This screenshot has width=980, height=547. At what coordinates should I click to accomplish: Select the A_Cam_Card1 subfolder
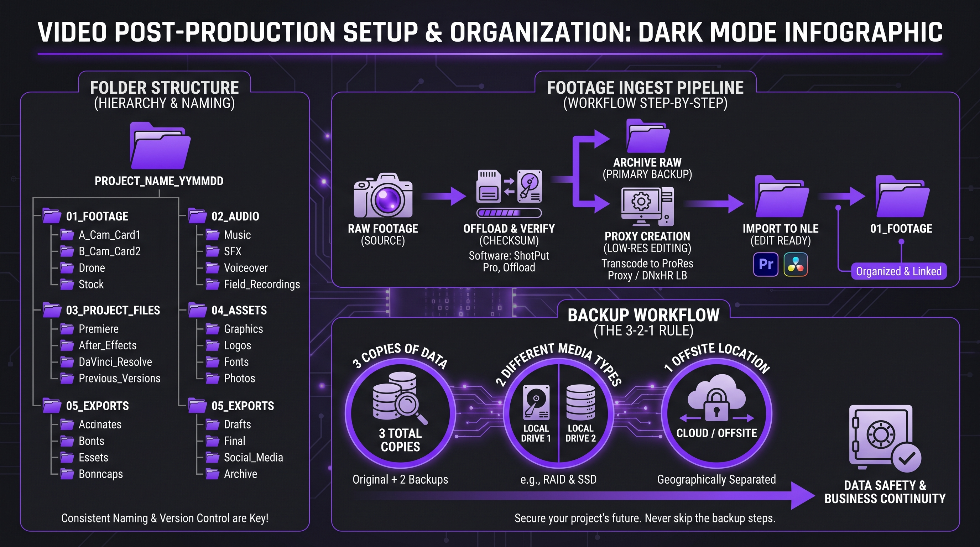point(100,235)
